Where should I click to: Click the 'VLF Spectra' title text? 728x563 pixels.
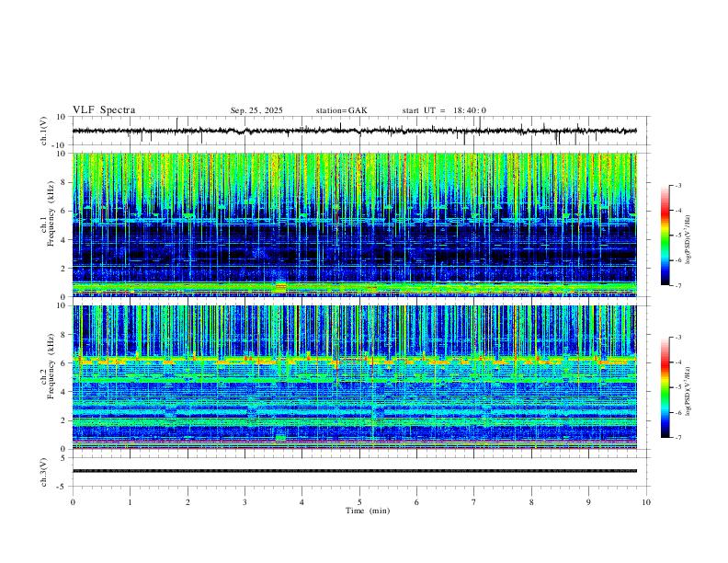tap(104, 110)
